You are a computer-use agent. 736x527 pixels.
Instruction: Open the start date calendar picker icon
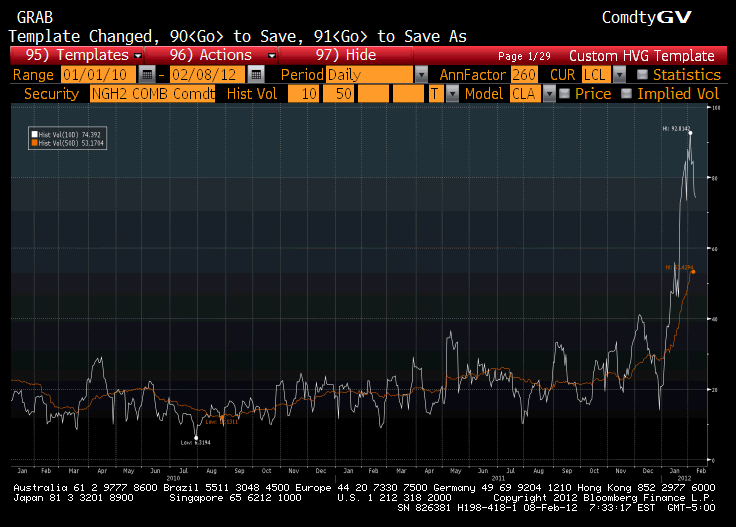click(147, 75)
